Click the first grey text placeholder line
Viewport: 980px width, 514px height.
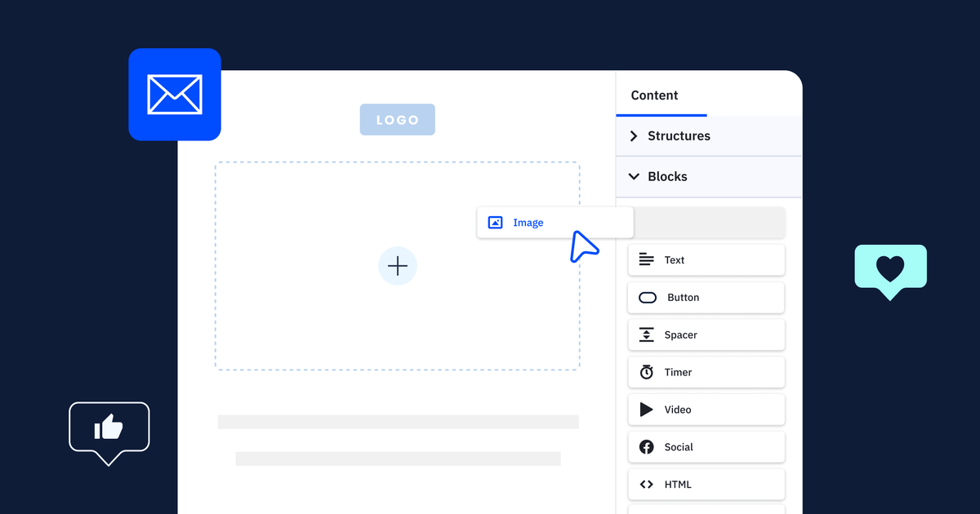[398, 422]
